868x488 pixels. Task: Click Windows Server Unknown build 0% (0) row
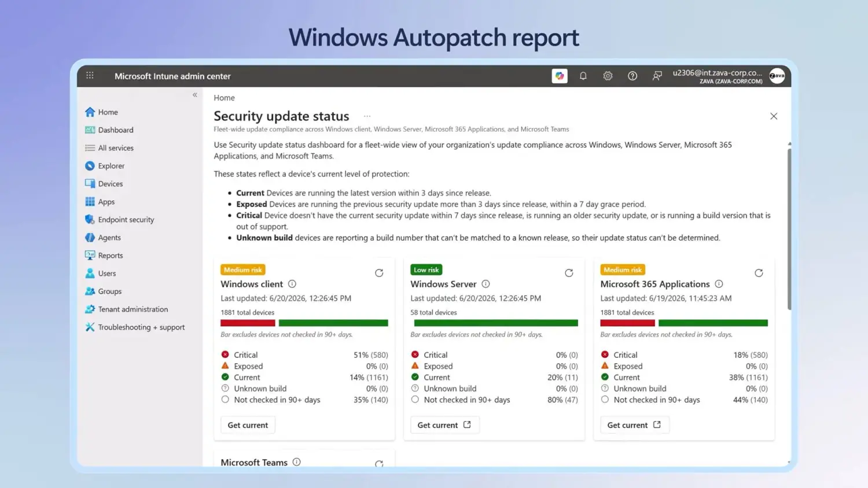[494, 389]
